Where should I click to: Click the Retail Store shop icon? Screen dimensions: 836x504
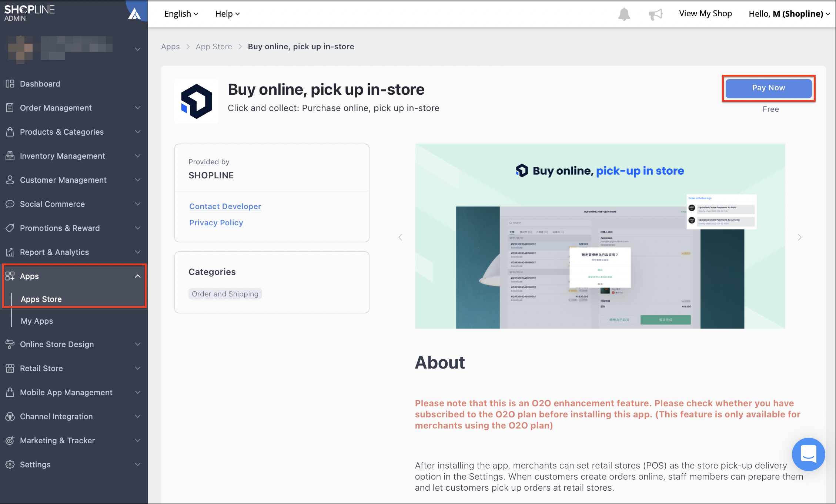(10, 368)
